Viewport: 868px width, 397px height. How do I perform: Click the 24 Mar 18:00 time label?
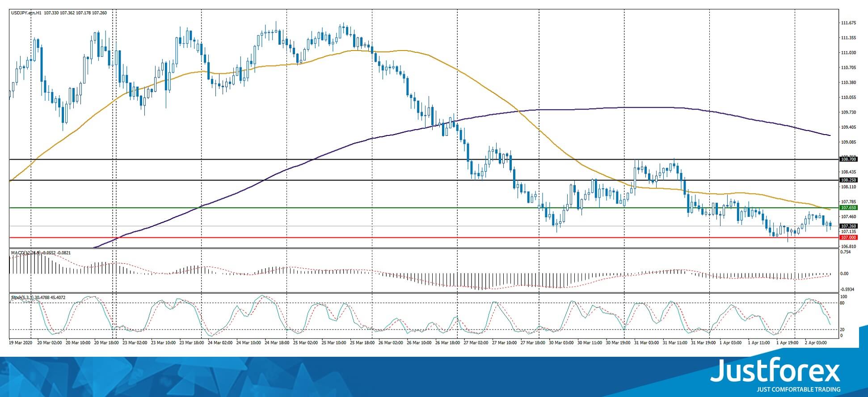point(277,343)
